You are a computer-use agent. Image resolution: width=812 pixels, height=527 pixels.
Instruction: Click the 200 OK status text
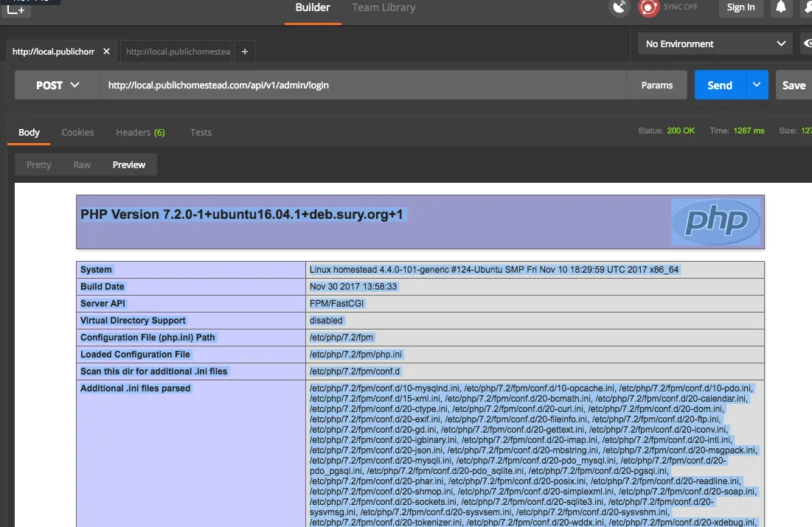coord(681,130)
